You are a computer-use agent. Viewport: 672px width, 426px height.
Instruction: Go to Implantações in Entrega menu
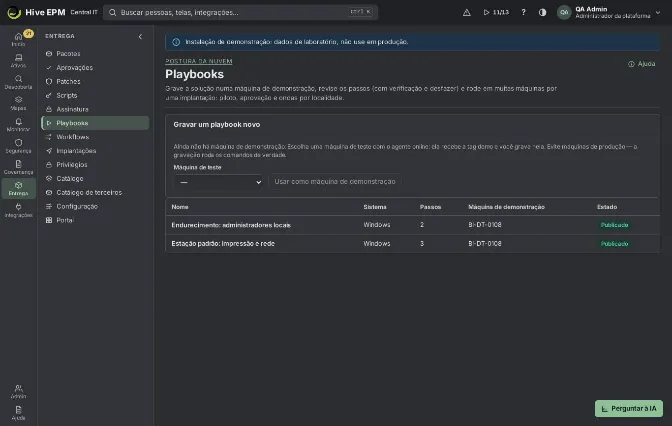tap(95, 151)
